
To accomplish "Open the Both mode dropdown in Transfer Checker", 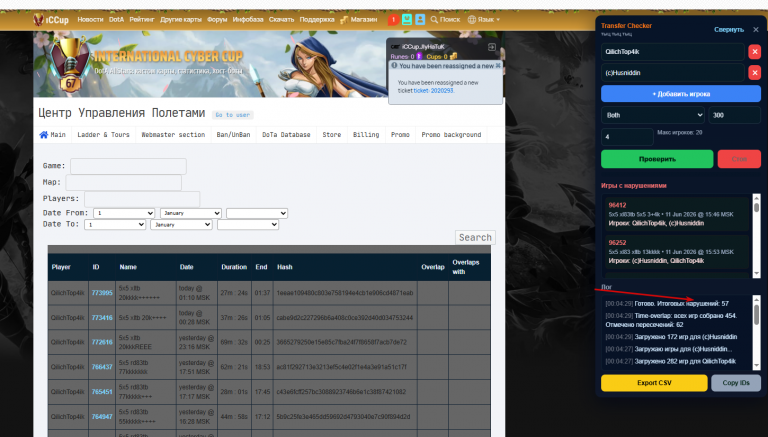I will click(x=653, y=115).
